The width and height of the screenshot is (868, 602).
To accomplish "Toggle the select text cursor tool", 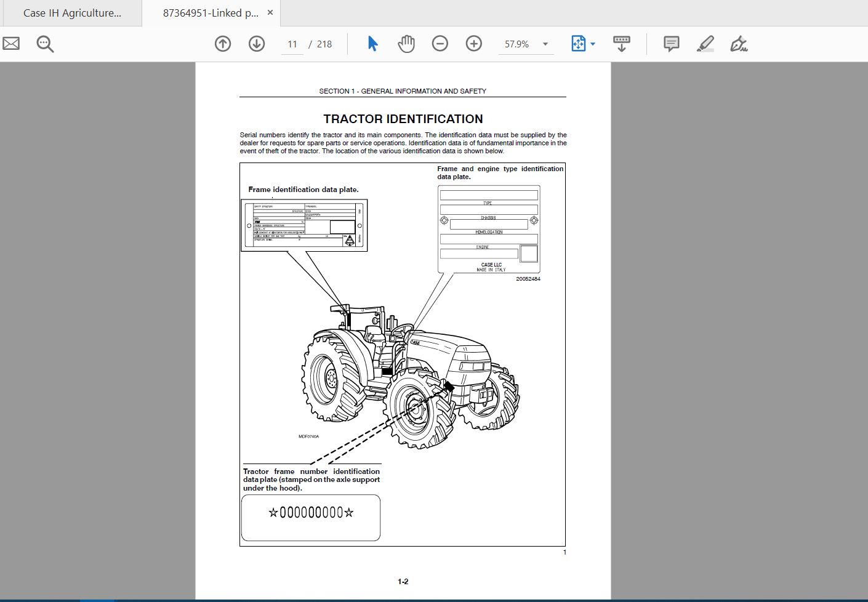I will pyautogui.click(x=372, y=44).
